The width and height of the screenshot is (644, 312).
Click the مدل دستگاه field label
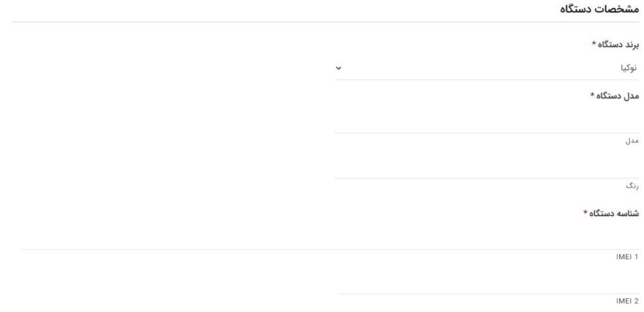click(x=619, y=96)
